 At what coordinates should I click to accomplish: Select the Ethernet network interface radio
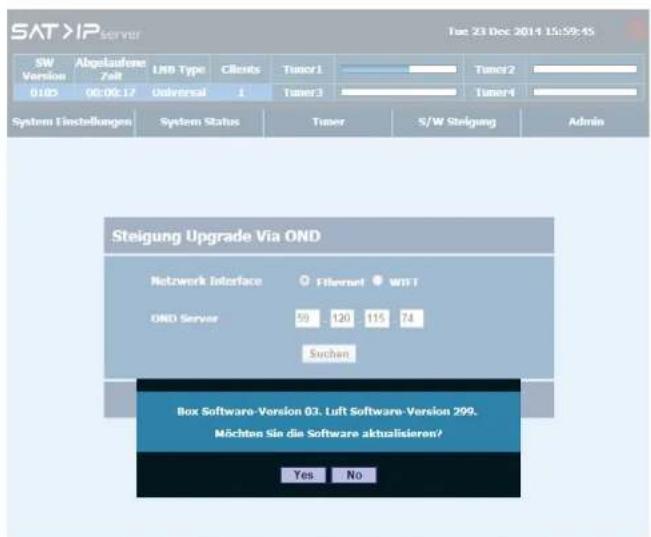tap(304, 281)
